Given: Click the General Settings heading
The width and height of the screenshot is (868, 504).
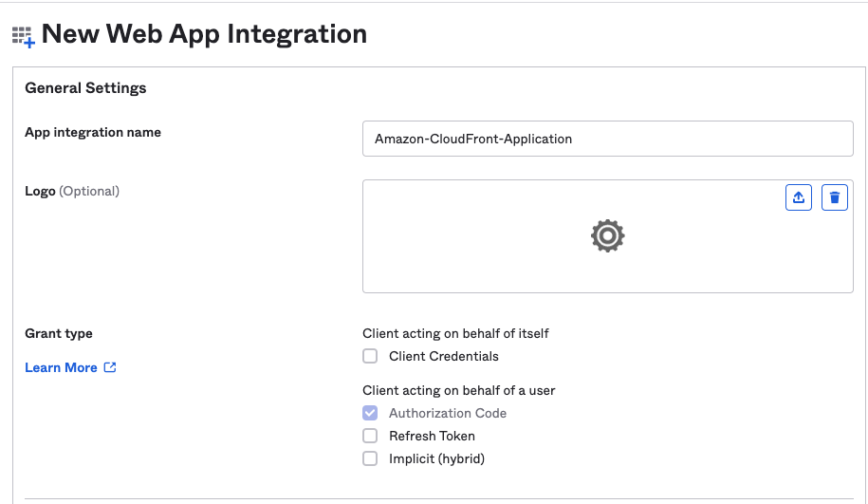Looking at the screenshot, I should [85, 88].
